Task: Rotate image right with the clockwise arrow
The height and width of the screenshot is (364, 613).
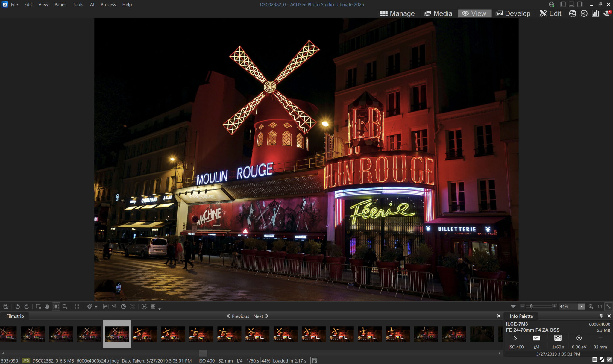Action: pos(26,307)
